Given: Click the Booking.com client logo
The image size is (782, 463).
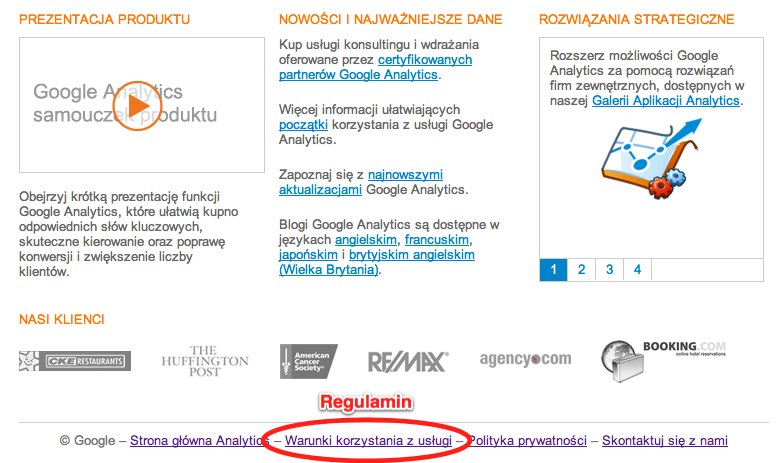Looking at the screenshot, I should [x=663, y=361].
